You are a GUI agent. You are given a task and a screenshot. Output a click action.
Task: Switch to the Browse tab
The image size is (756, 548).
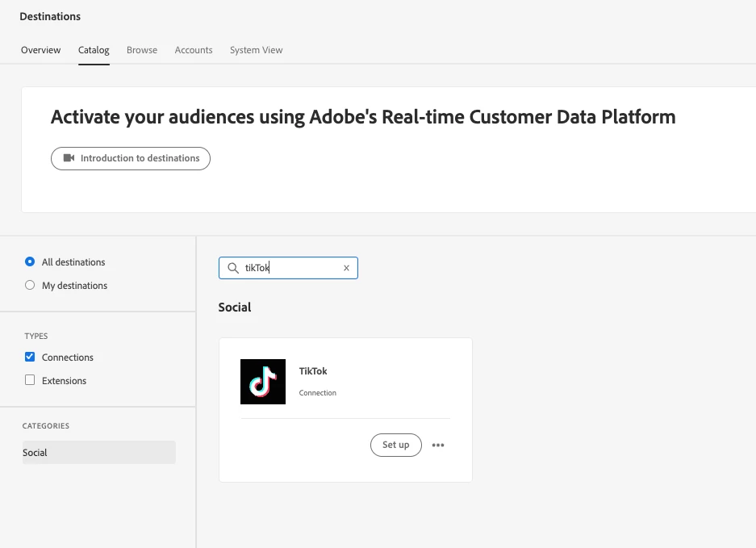(x=142, y=50)
